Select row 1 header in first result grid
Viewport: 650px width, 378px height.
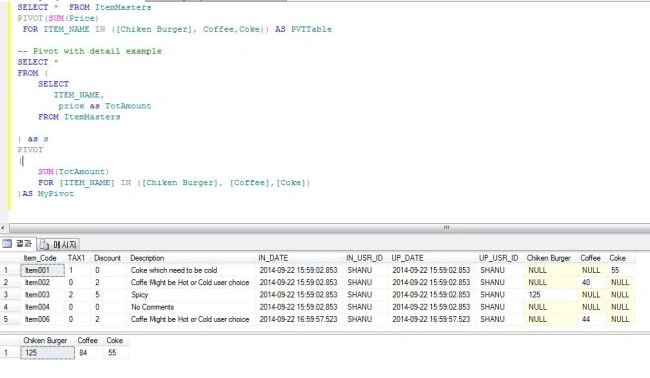click(10, 270)
